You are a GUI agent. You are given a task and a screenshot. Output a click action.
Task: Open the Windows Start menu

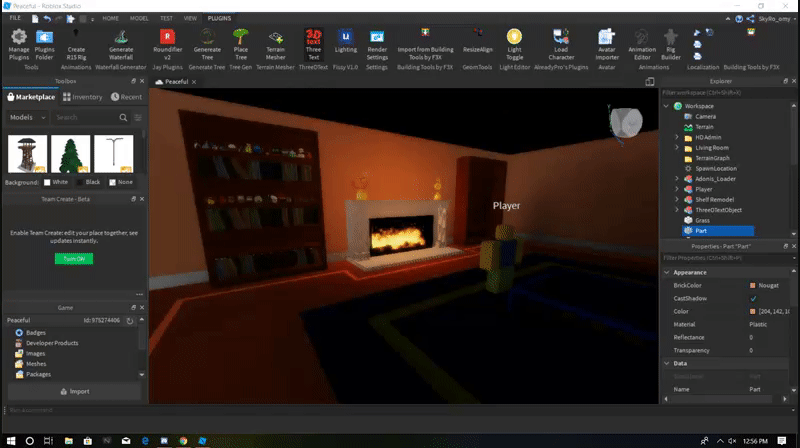pyautogui.click(x=11, y=441)
